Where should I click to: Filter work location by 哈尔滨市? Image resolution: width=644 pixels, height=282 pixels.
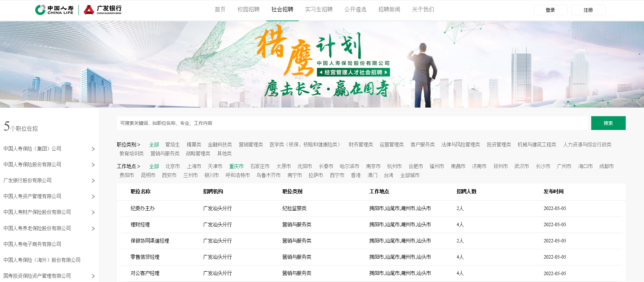coord(349,166)
